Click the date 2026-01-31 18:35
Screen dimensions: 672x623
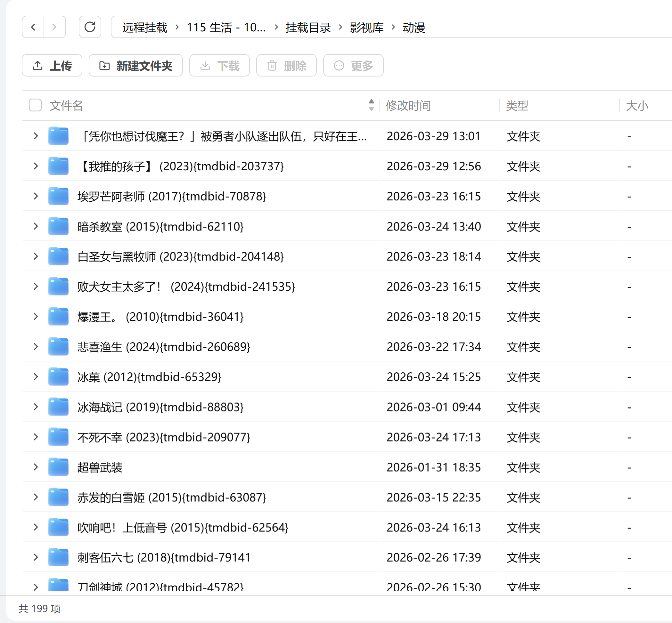(x=433, y=467)
